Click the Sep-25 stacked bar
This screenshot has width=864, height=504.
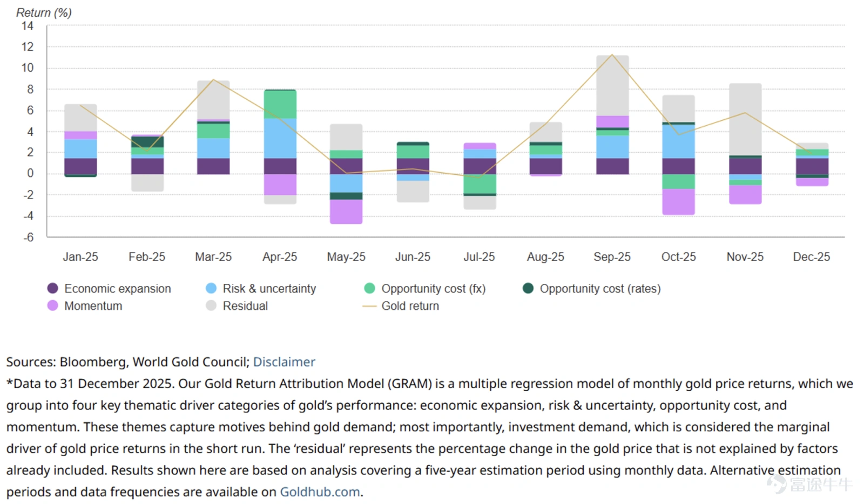[612, 114]
